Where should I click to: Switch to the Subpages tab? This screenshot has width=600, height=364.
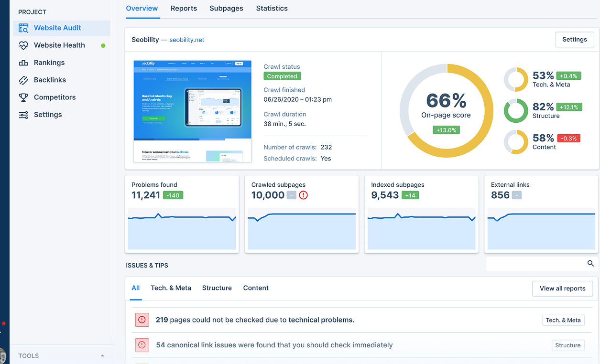click(226, 8)
